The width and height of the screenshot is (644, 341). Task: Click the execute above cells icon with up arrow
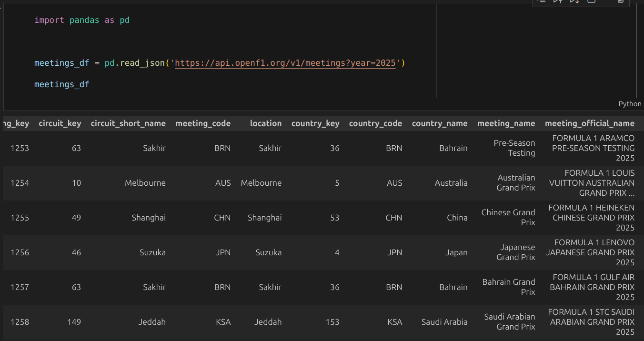tap(557, 1)
